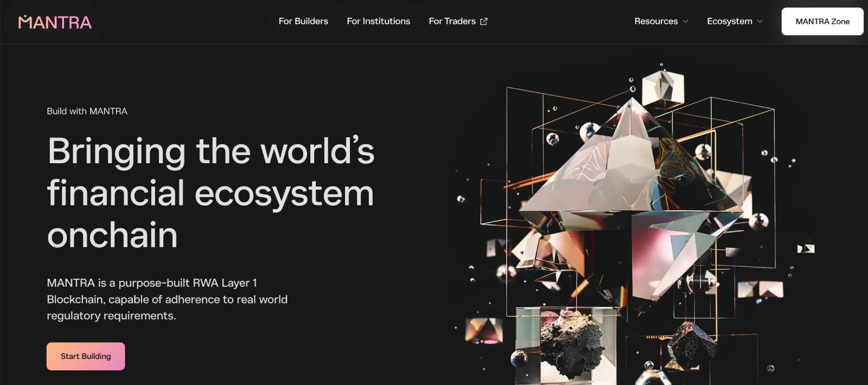Click the Start Building button
Image resolution: width=868 pixels, height=385 pixels.
coord(86,356)
